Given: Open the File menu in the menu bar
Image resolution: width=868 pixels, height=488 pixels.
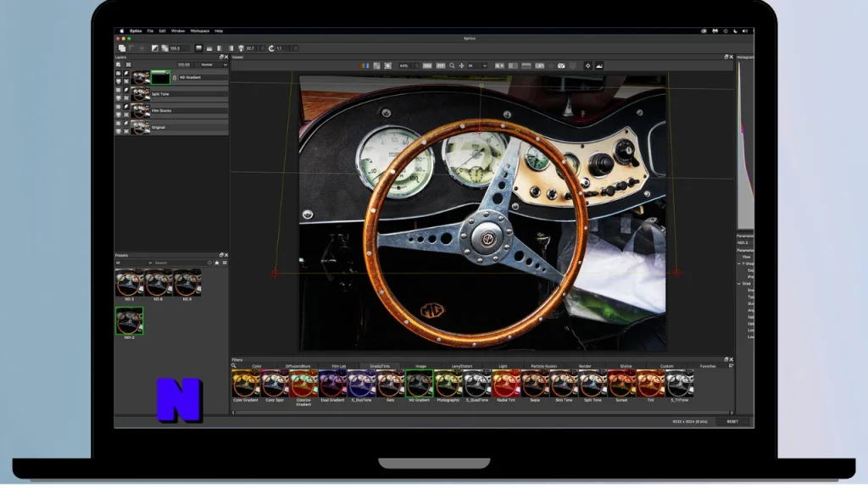Looking at the screenshot, I should (150, 31).
